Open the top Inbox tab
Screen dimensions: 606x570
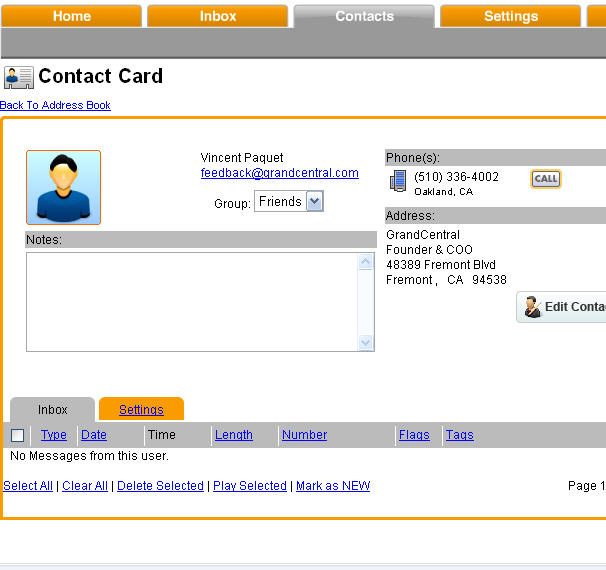click(218, 16)
